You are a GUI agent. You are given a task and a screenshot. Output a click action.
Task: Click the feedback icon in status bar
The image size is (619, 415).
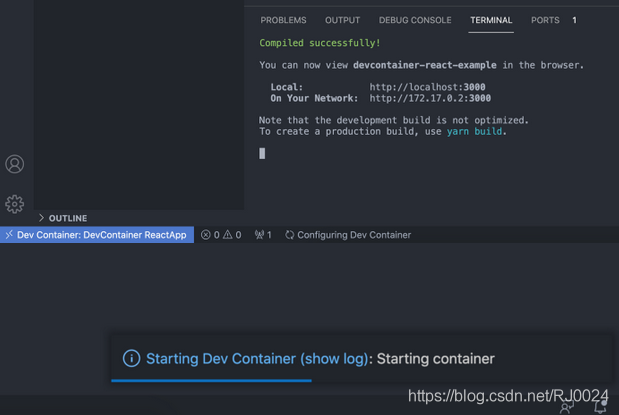click(x=567, y=407)
